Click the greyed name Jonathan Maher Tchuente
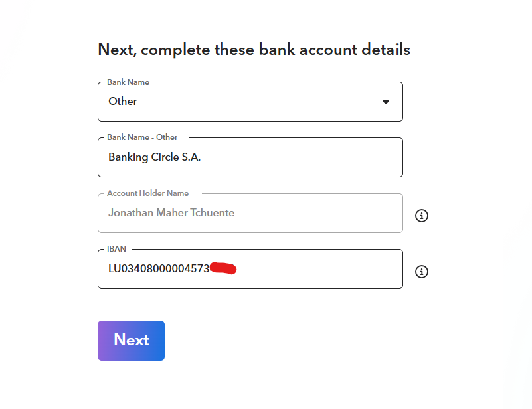 [x=171, y=213]
